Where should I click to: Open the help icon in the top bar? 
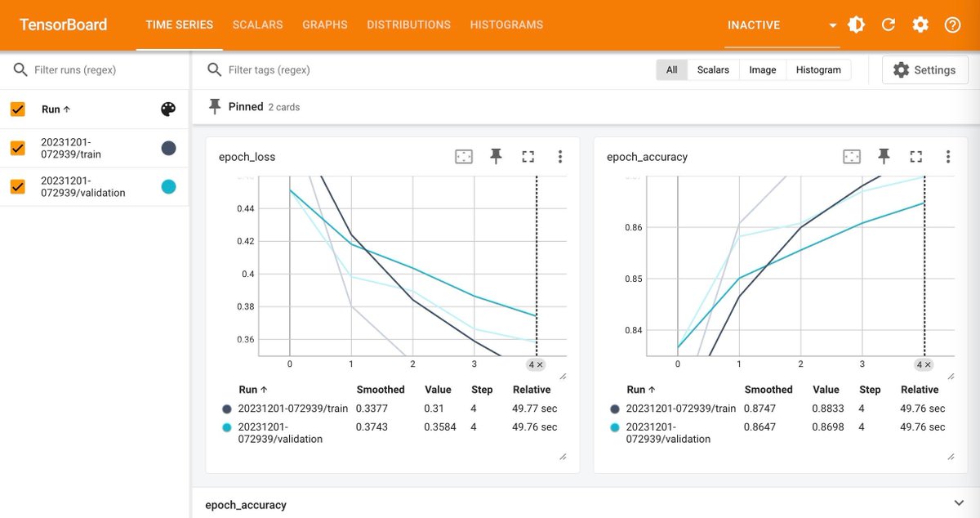click(x=952, y=25)
